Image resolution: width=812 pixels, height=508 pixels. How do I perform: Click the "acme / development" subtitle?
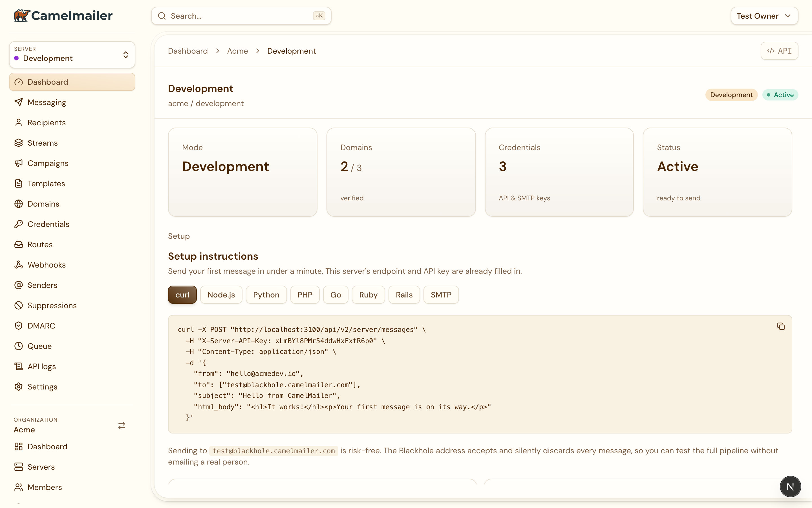pos(206,104)
